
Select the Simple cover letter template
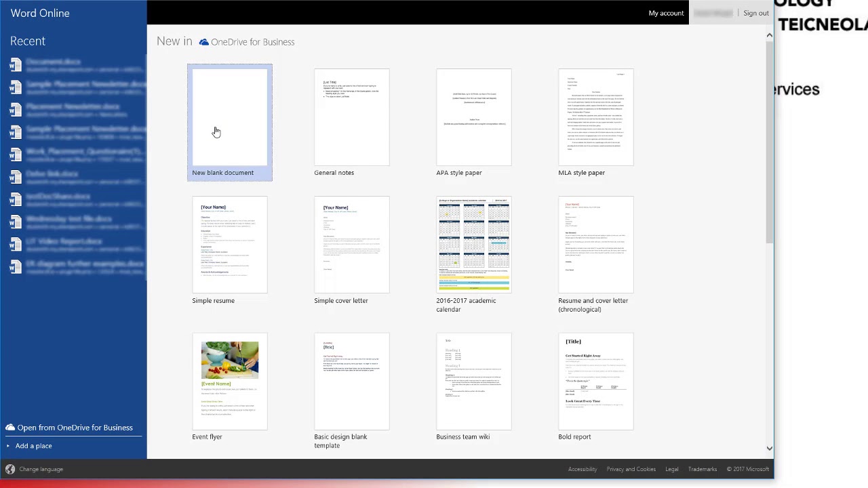click(352, 245)
